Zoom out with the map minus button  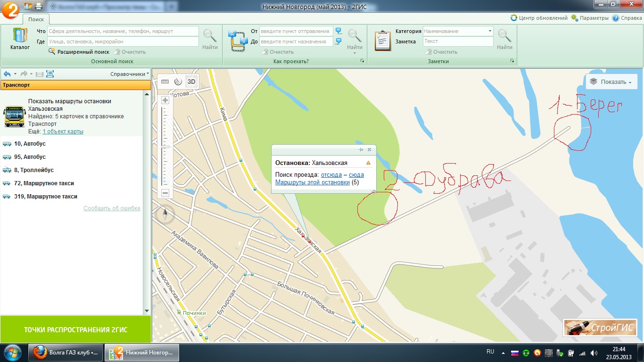click(165, 193)
